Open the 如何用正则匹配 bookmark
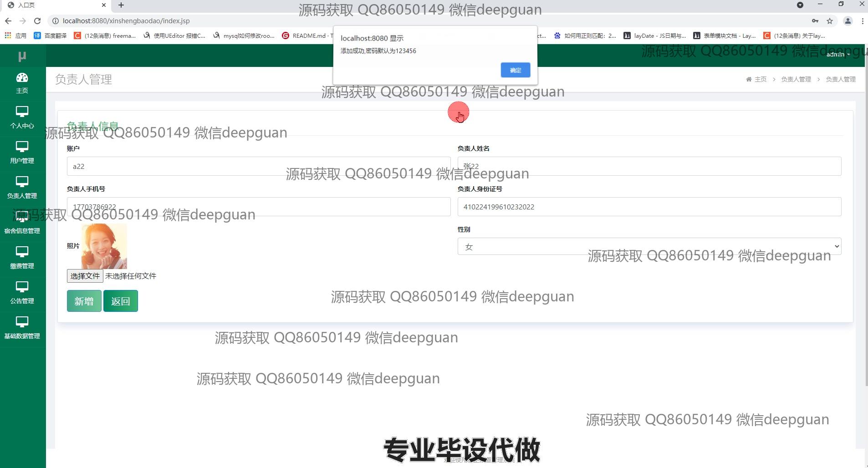Image resolution: width=868 pixels, height=468 pixels. pos(585,36)
